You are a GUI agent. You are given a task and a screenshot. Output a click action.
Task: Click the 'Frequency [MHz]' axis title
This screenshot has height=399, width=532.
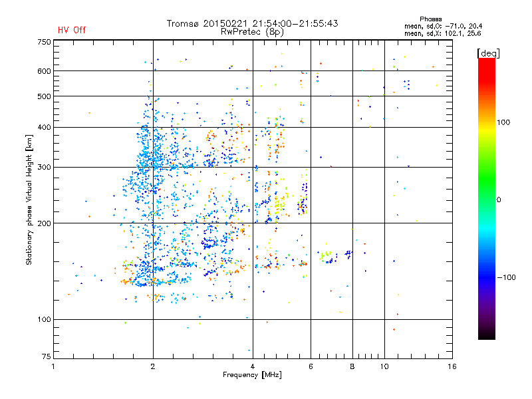(x=252, y=375)
